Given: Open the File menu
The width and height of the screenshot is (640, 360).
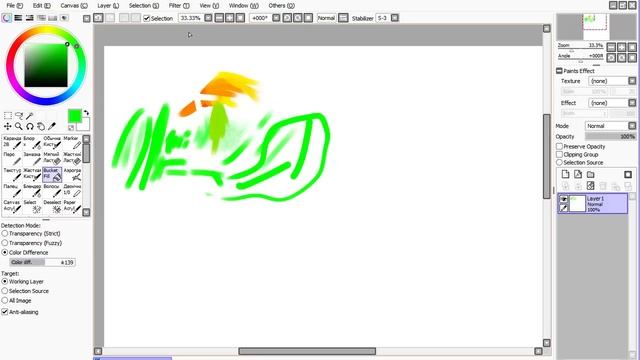Looking at the screenshot, I should [x=15, y=6].
